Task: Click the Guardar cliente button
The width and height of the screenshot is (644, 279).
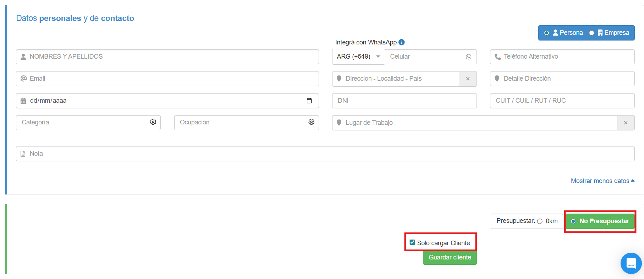Action: tap(450, 257)
